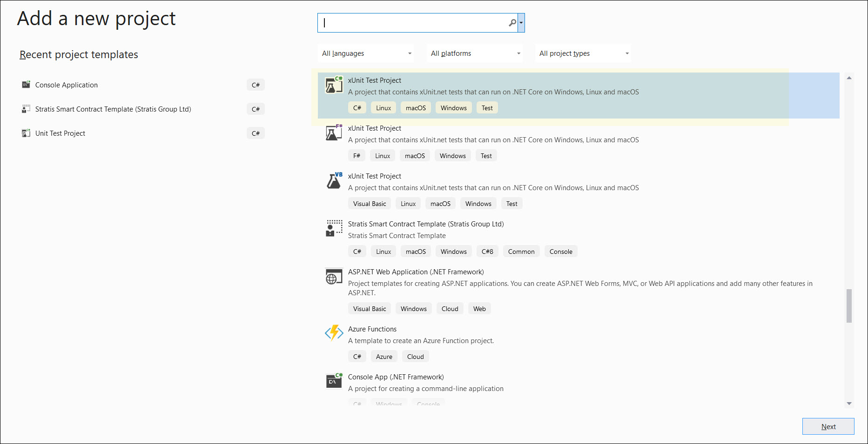Viewport: 868px width, 444px height.
Task: Click the Stratis Smart Contract icon in recent templates
Action: tap(26, 109)
